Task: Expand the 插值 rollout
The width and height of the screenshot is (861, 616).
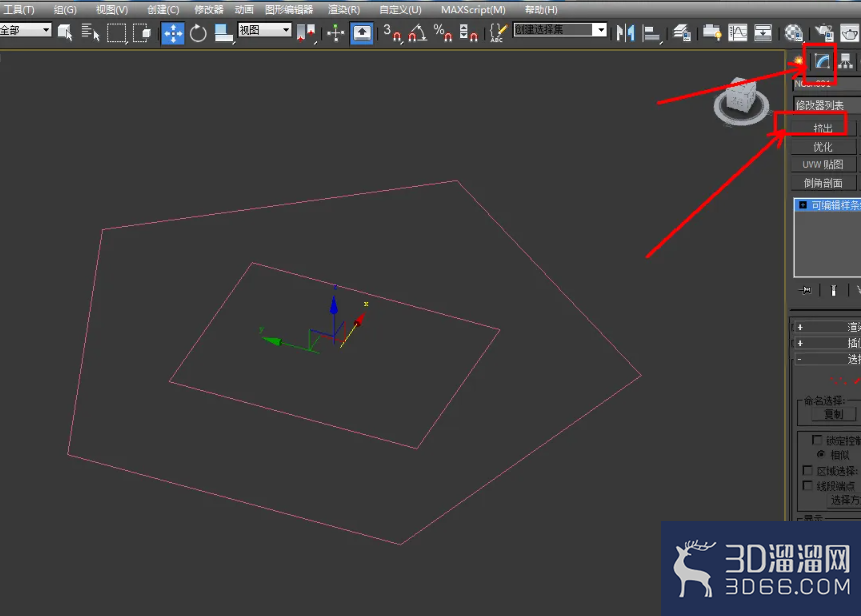Action: (x=827, y=343)
